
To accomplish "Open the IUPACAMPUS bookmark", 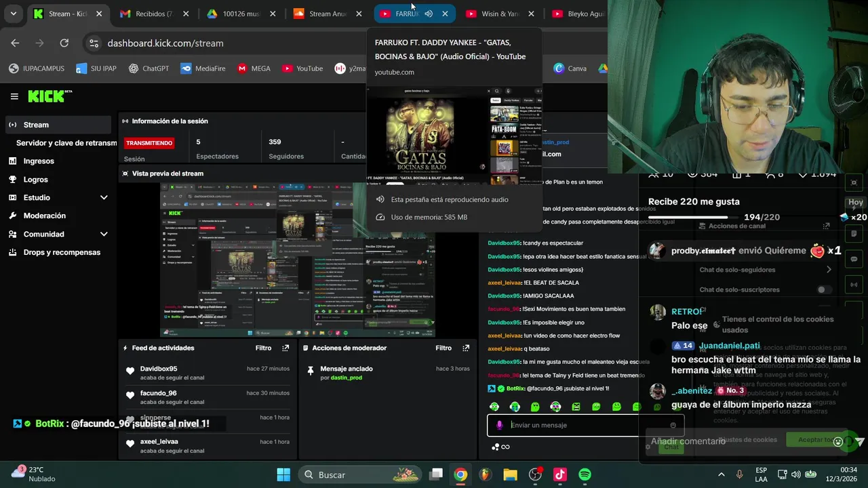I will coord(37,68).
